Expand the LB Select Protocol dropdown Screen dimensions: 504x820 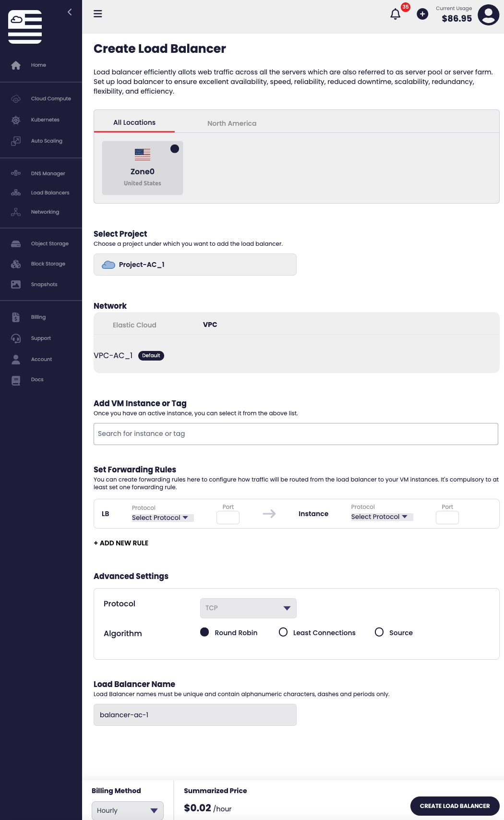[x=161, y=518]
